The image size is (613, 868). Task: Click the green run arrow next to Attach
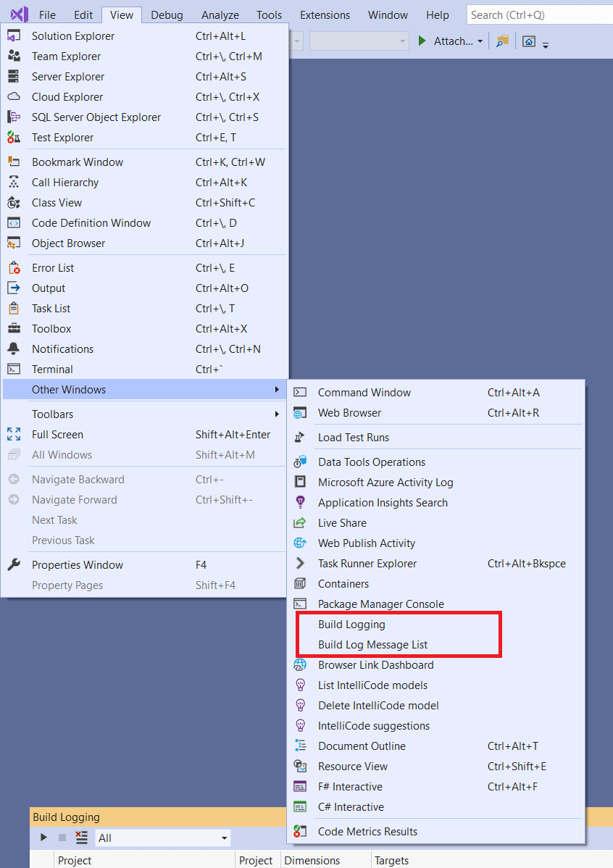422,41
